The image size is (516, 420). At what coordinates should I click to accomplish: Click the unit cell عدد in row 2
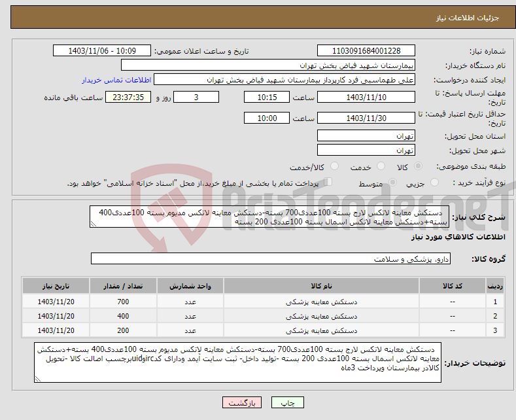click(x=190, y=316)
